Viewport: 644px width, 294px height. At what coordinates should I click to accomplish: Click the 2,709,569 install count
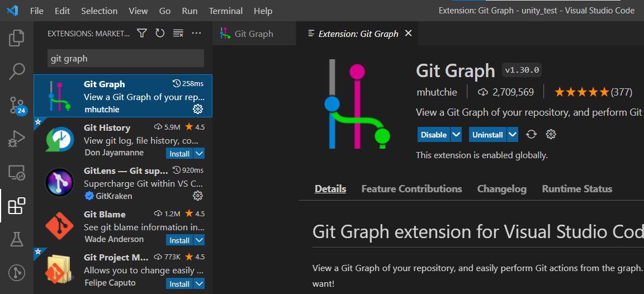505,92
